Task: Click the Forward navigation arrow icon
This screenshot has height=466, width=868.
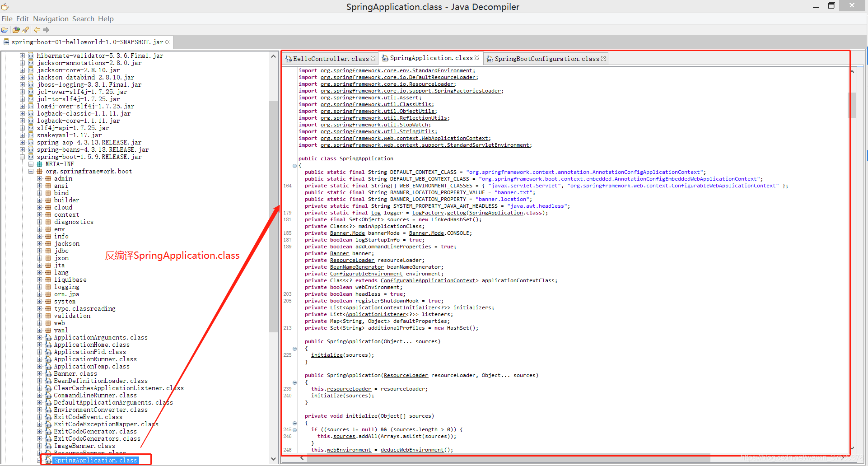Action: [x=46, y=30]
